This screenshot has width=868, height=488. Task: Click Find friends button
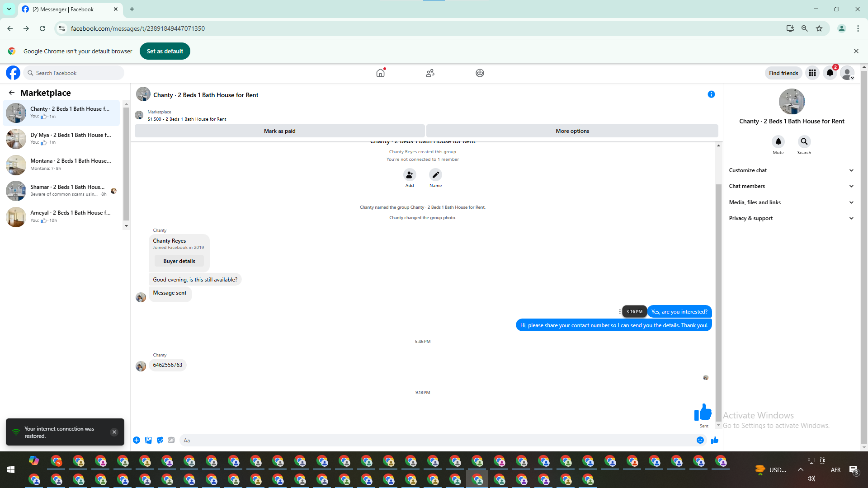click(783, 73)
